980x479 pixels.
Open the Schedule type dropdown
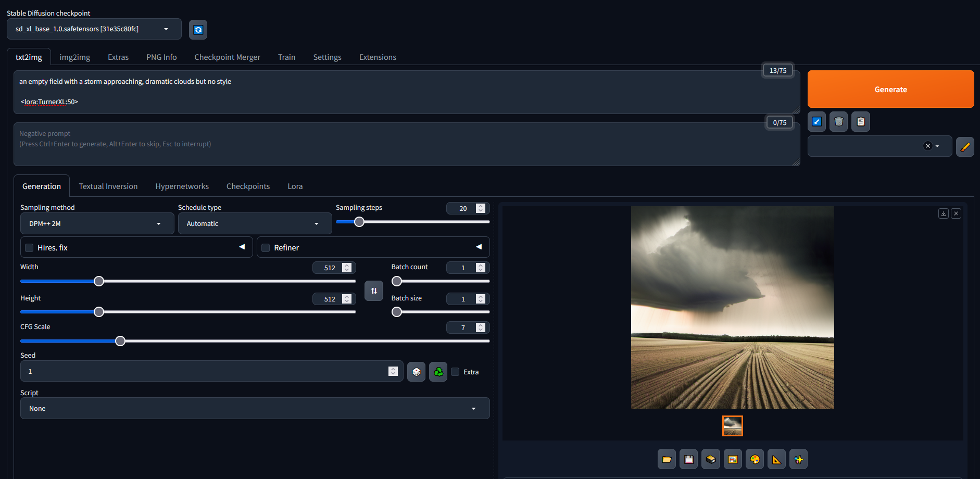click(255, 223)
